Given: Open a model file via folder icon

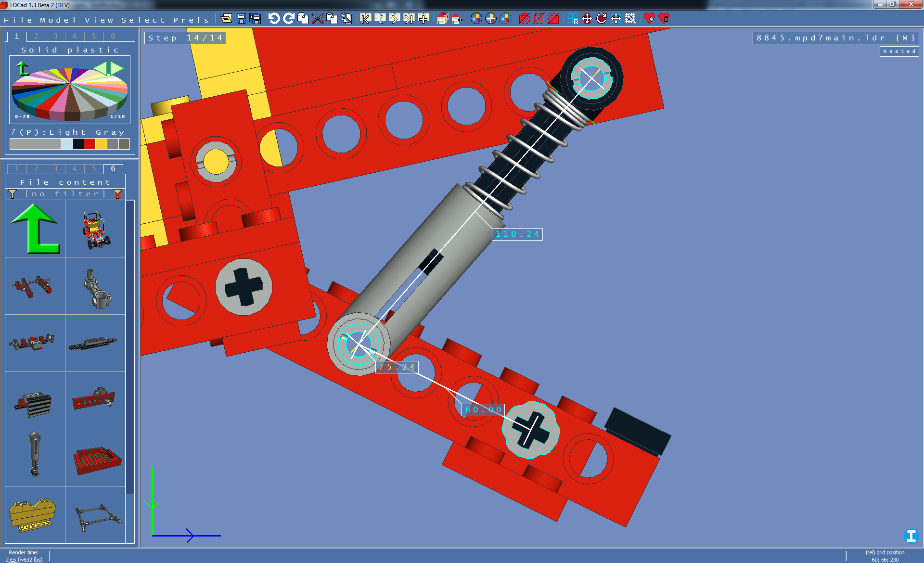Looking at the screenshot, I should point(226,19).
